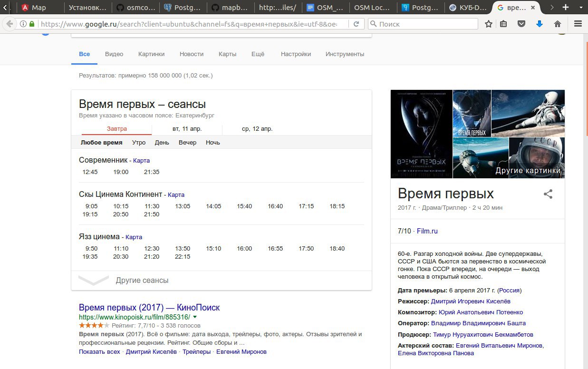Switch to the КУБ-D... tab
The image size is (588, 369).
(x=467, y=8)
